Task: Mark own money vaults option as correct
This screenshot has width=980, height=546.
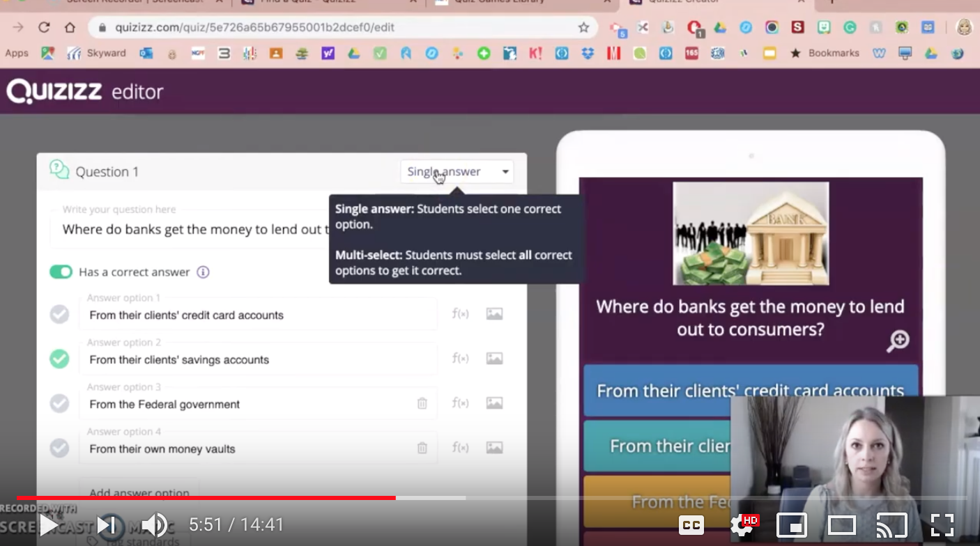Action: coord(59,448)
